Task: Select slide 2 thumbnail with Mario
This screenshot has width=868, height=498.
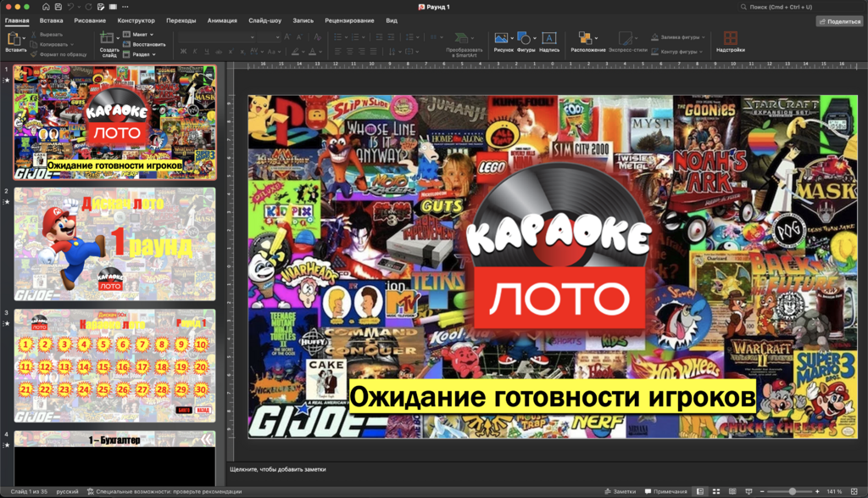Action: (x=114, y=244)
